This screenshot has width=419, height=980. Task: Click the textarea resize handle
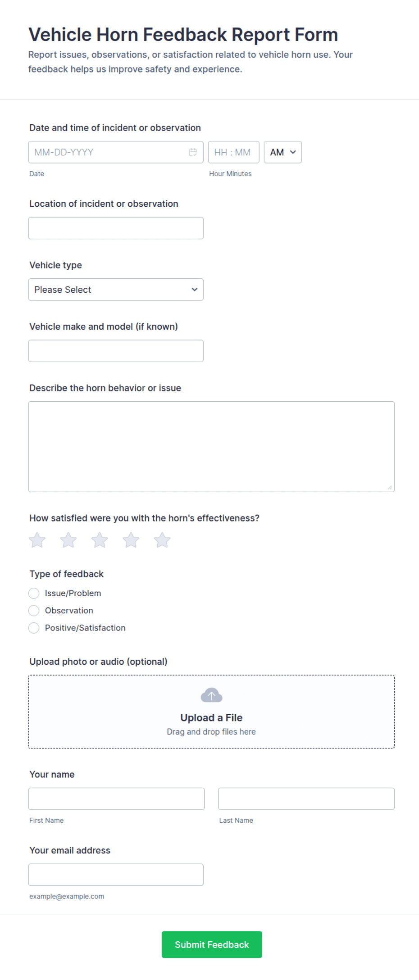coord(390,487)
